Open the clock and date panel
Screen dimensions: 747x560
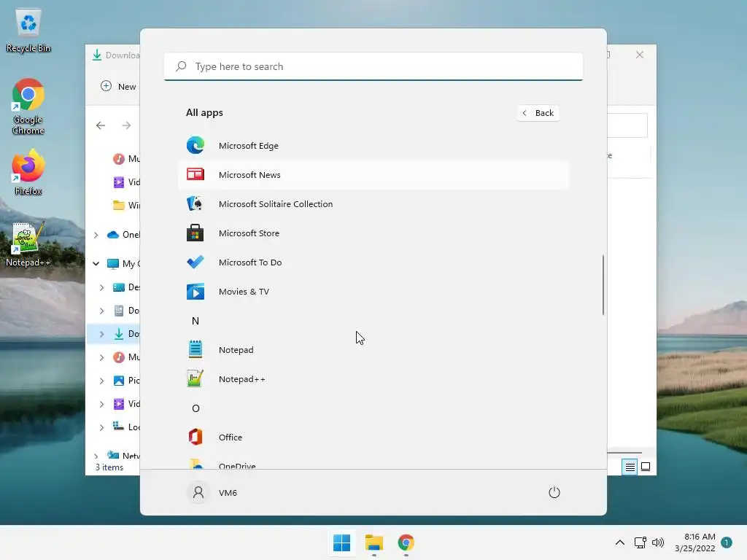(x=694, y=542)
